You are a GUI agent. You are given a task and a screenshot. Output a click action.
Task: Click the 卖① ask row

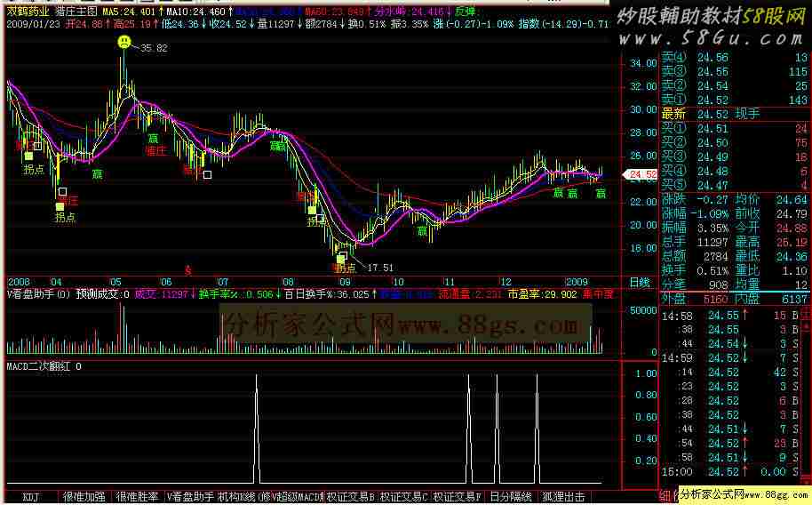tap(735, 100)
